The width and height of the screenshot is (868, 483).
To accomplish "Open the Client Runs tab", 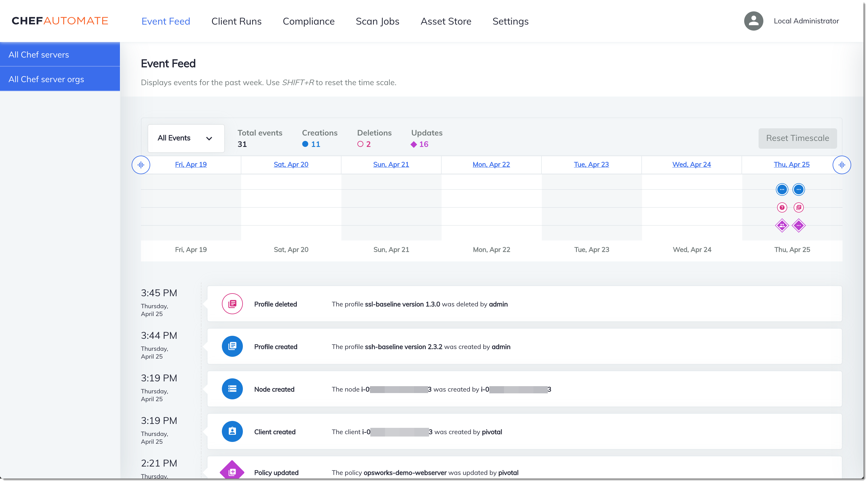I will click(237, 21).
